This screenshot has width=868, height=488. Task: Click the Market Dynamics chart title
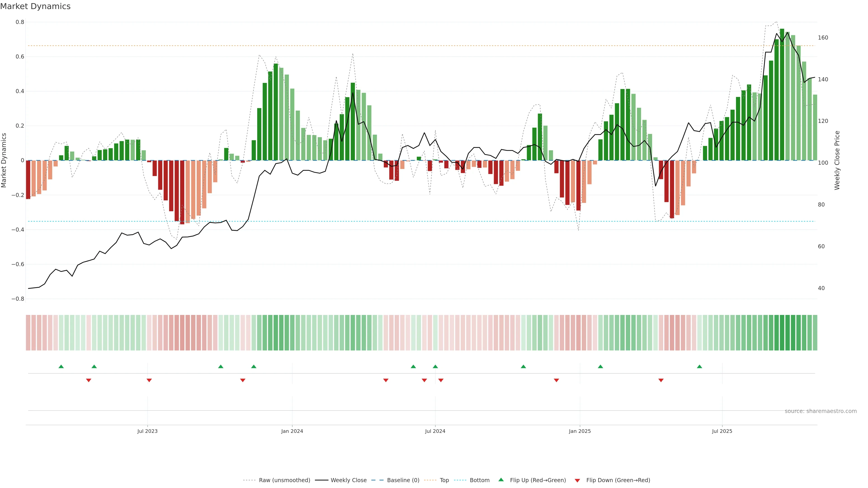click(x=35, y=6)
